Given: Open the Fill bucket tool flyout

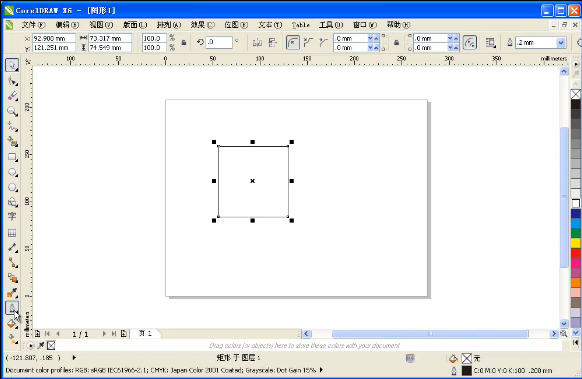Looking at the screenshot, I should click(x=12, y=324).
